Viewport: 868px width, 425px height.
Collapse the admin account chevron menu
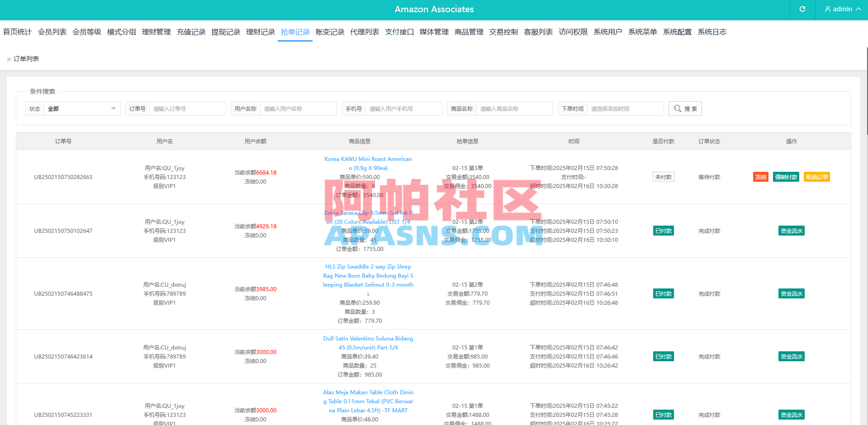[859, 9]
